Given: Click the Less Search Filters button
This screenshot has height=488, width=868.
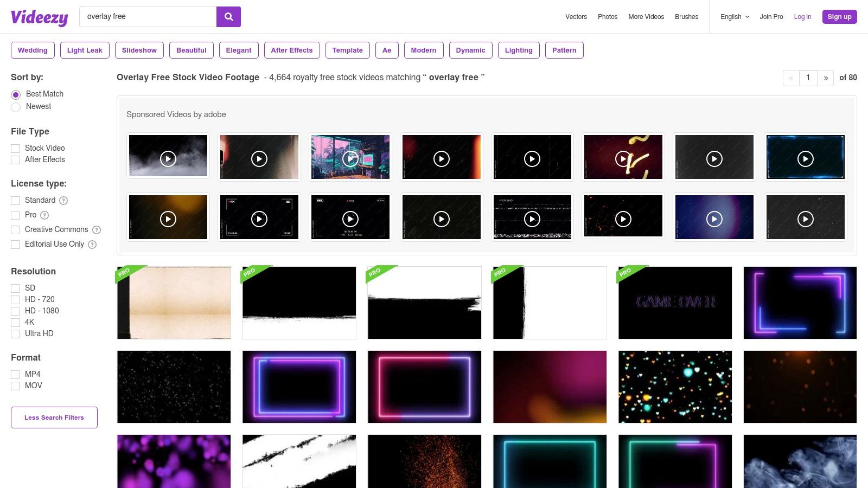Looking at the screenshot, I should [54, 417].
